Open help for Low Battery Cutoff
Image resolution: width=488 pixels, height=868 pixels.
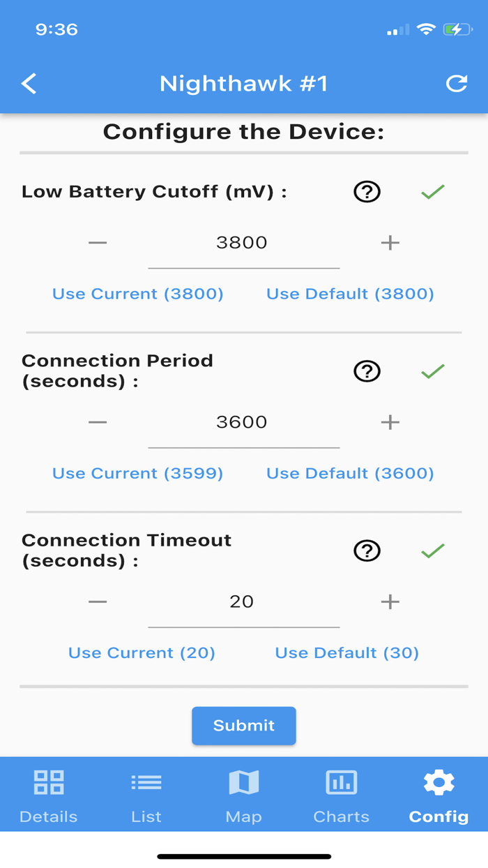pos(367,191)
